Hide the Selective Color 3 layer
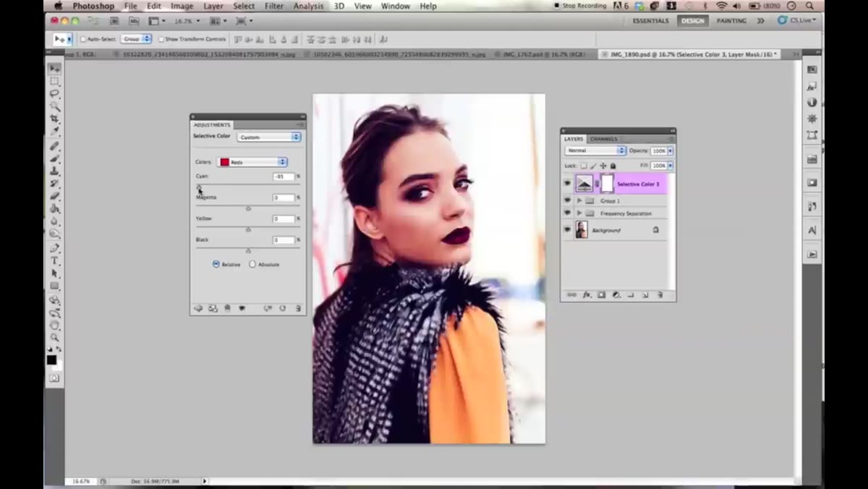This screenshot has height=489, width=868. 567,184
